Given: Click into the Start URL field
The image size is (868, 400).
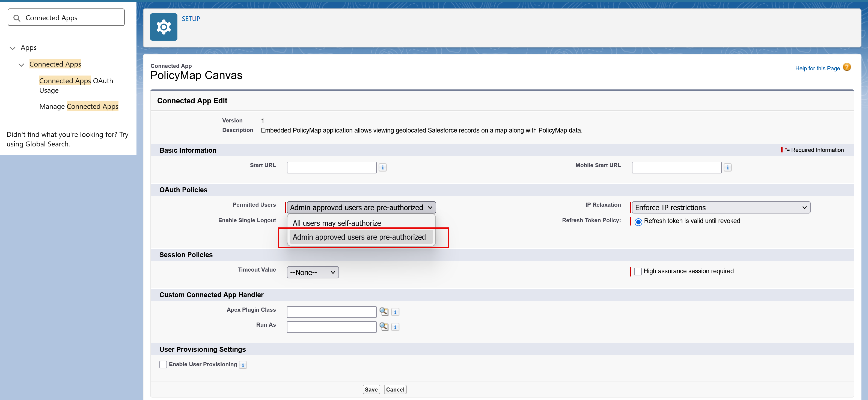Looking at the screenshot, I should click(x=332, y=168).
